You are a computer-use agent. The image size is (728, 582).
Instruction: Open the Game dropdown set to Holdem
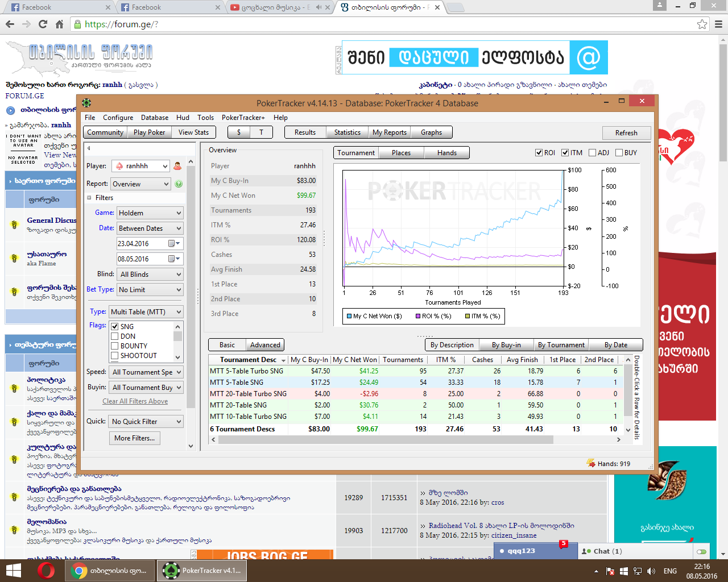(x=150, y=213)
